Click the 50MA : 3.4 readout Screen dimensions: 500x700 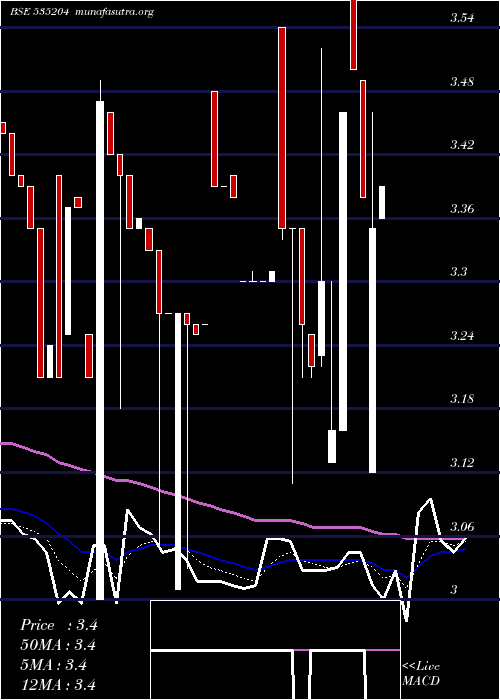[x=59, y=645]
